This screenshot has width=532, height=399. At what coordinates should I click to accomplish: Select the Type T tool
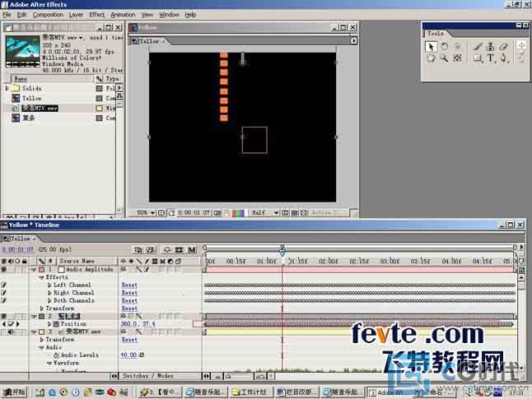pyautogui.click(x=491, y=58)
